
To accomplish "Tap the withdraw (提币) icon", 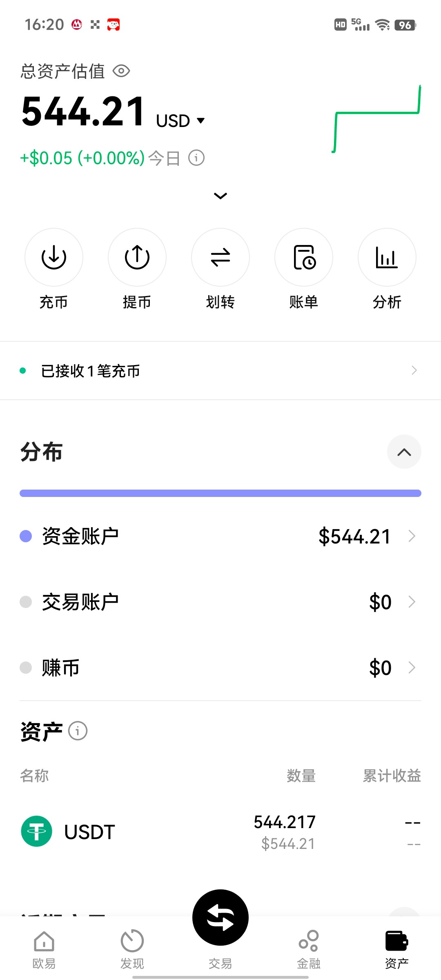I will [x=137, y=257].
